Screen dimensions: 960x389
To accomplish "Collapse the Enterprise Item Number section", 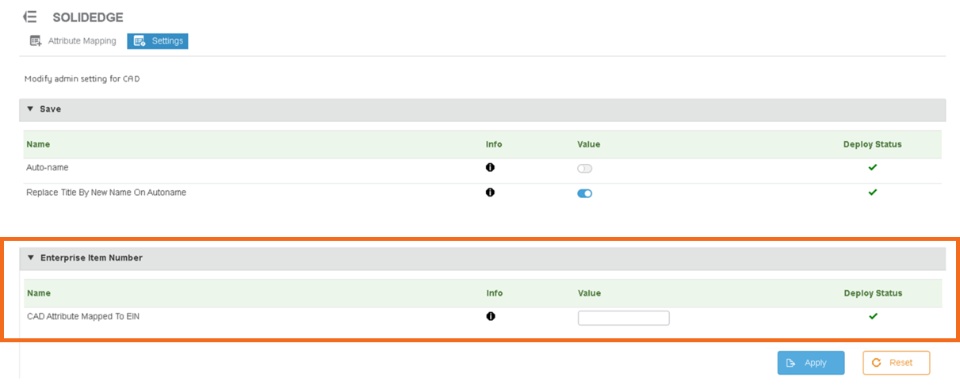I will pos(31,258).
